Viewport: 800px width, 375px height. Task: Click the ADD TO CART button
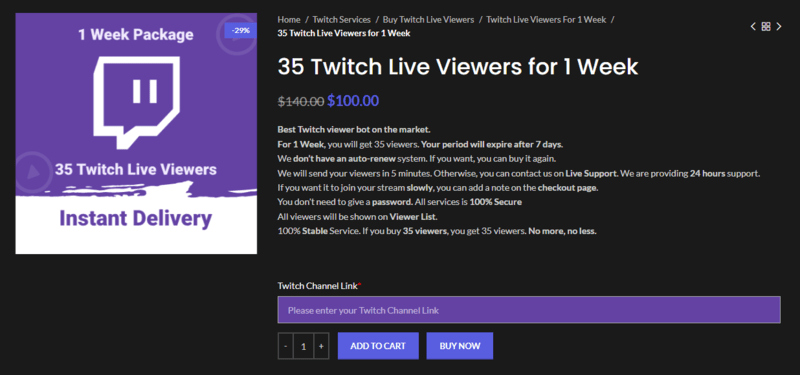click(x=378, y=346)
